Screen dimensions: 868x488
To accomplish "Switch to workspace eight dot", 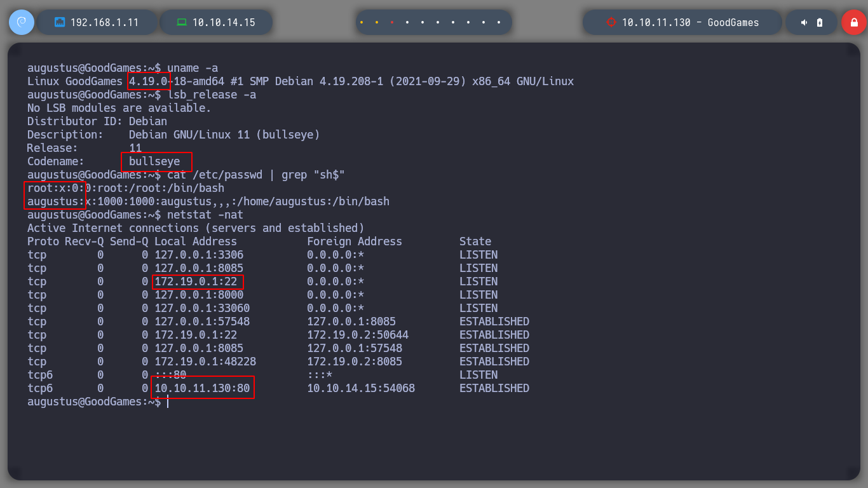I will coord(468,22).
